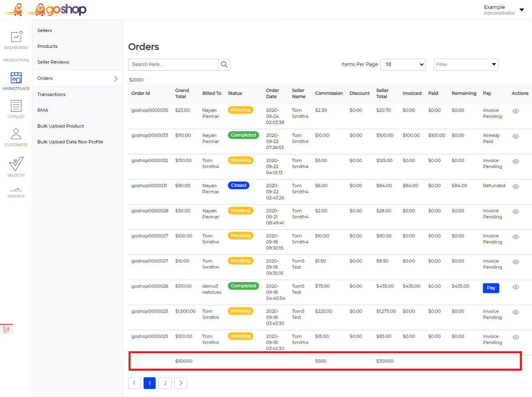532x397 pixels.
Task: Click order id goshop0000031
Action: pos(149,186)
